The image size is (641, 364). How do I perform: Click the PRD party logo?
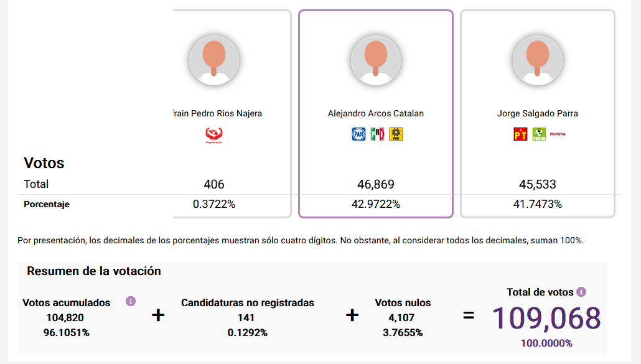(396, 133)
